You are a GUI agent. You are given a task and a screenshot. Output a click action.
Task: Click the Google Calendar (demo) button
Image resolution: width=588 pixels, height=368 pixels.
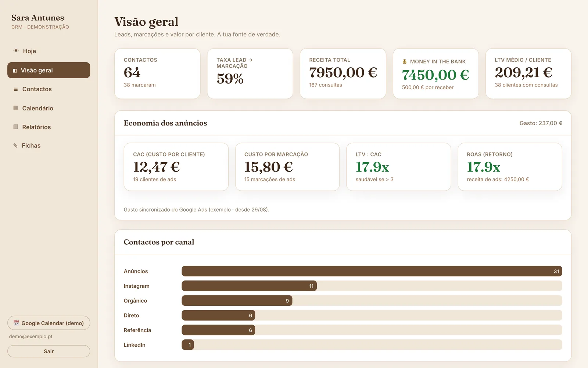[49, 323]
